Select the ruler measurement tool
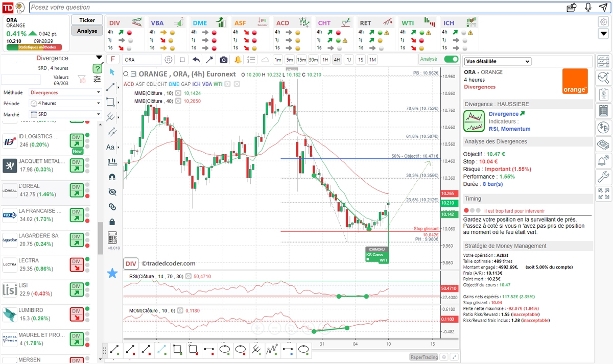This screenshot has width=613, height=364. click(x=112, y=162)
